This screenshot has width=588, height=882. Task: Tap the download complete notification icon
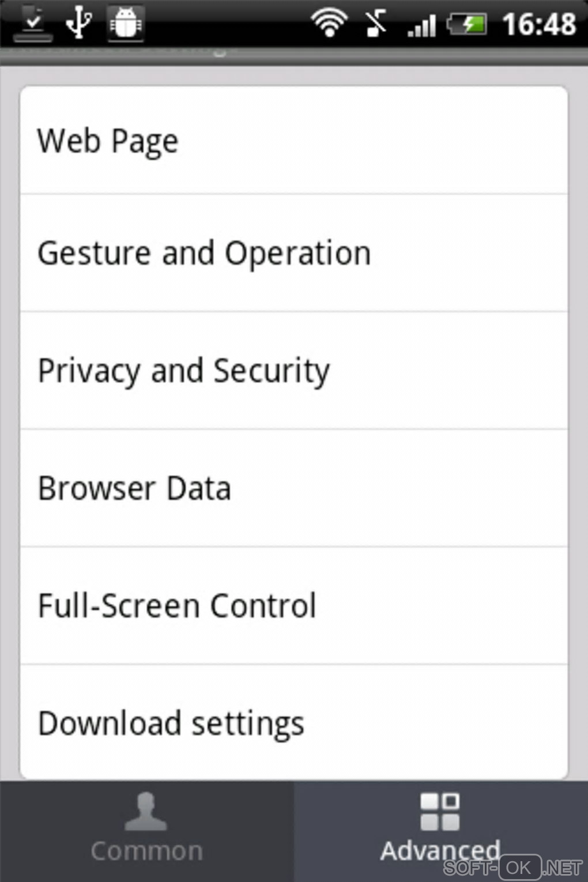(33, 24)
